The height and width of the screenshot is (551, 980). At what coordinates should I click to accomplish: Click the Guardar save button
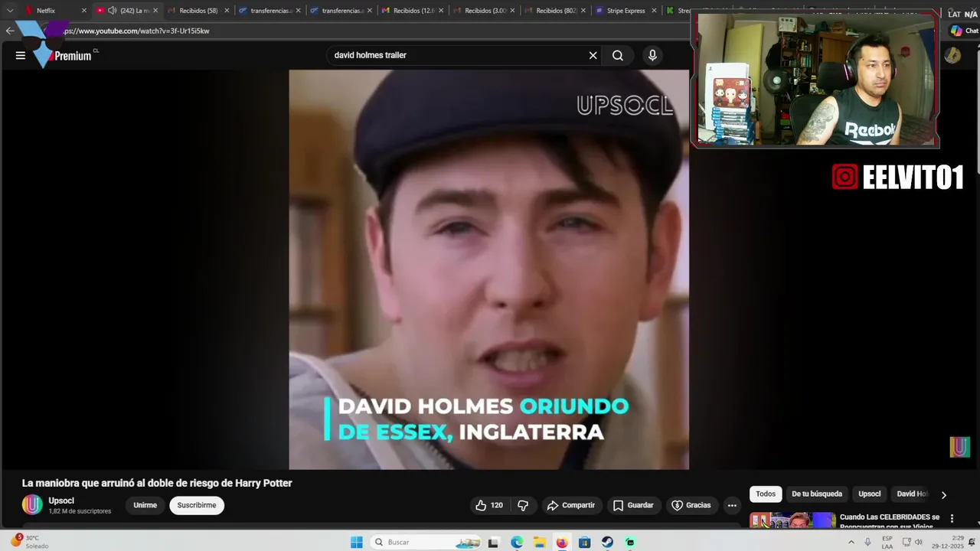633,505
